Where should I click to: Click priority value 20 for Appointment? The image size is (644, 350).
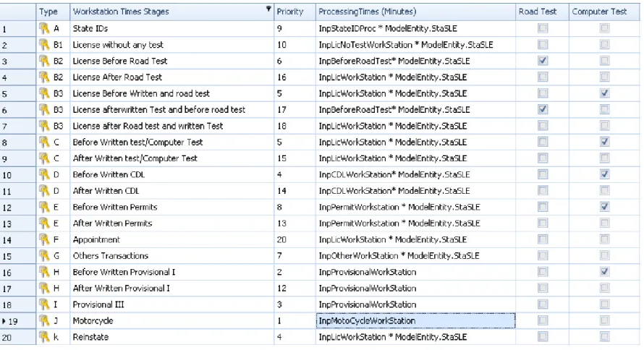pos(295,239)
